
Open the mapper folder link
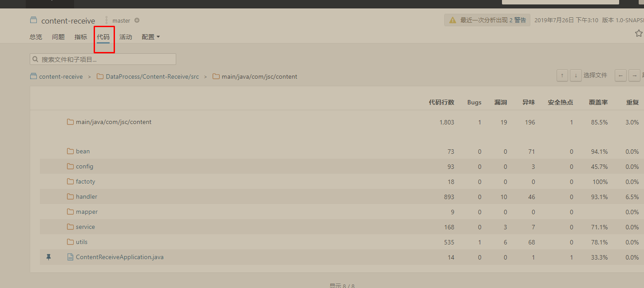(x=87, y=212)
